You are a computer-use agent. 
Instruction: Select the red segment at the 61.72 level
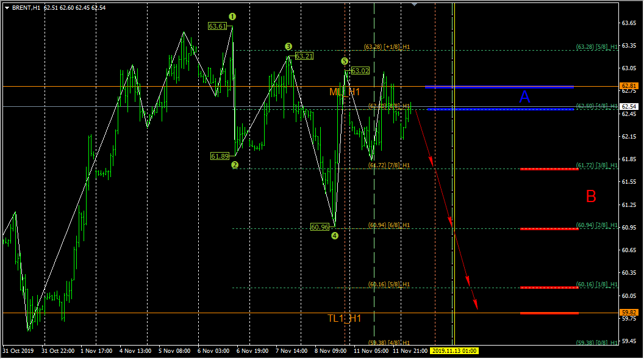point(549,169)
